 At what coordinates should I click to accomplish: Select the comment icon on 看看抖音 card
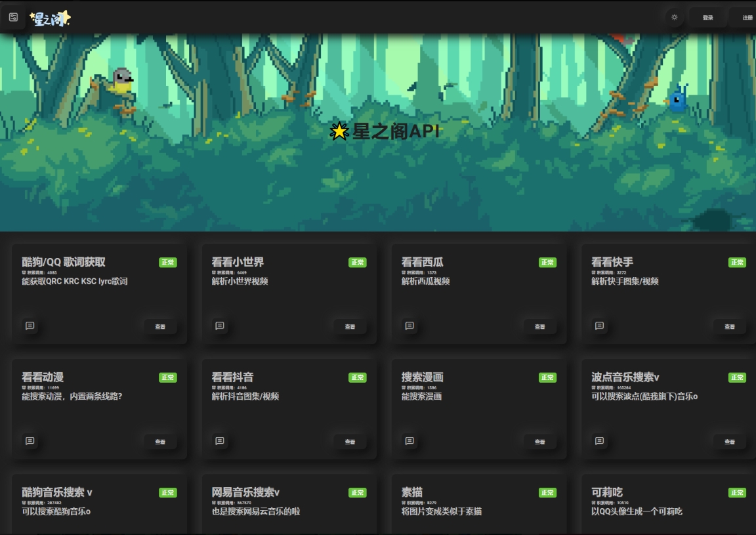point(220,440)
